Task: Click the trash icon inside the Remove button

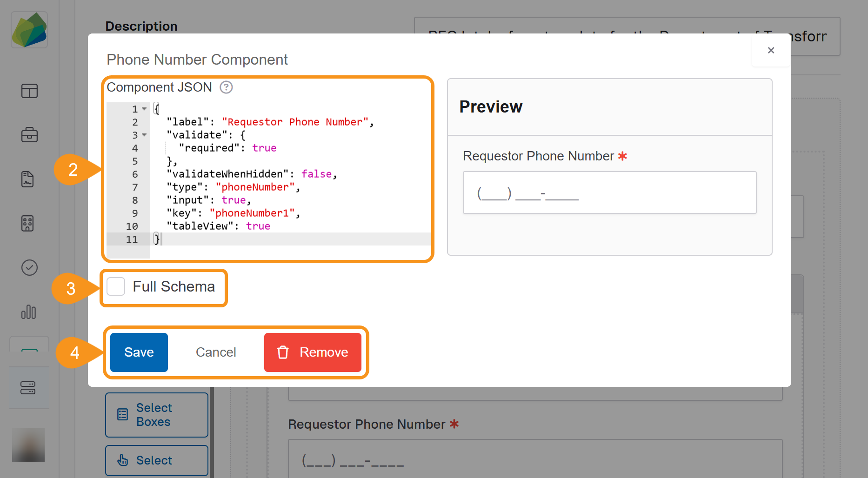Action: tap(283, 352)
